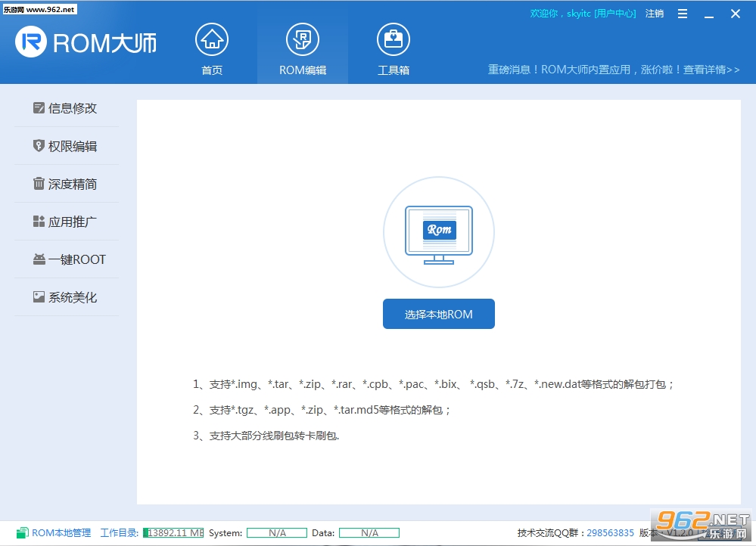Viewport: 756px width, 546px height.
Task: Click the 权限编辑 shield icon
Action: click(39, 145)
